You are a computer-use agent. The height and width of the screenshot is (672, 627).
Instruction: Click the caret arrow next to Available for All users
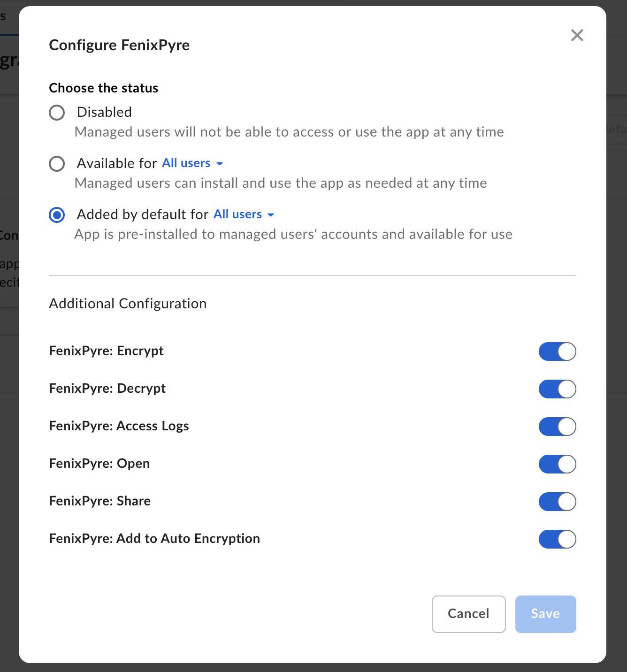tap(220, 164)
